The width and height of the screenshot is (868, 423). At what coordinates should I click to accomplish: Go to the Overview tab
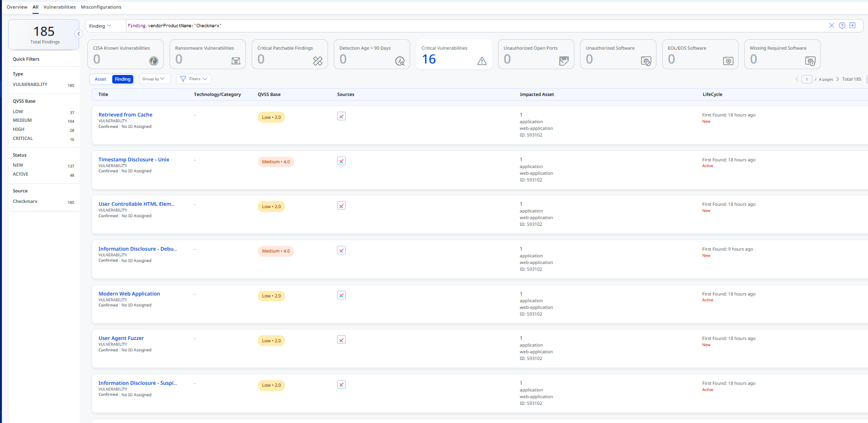click(17, 7)
